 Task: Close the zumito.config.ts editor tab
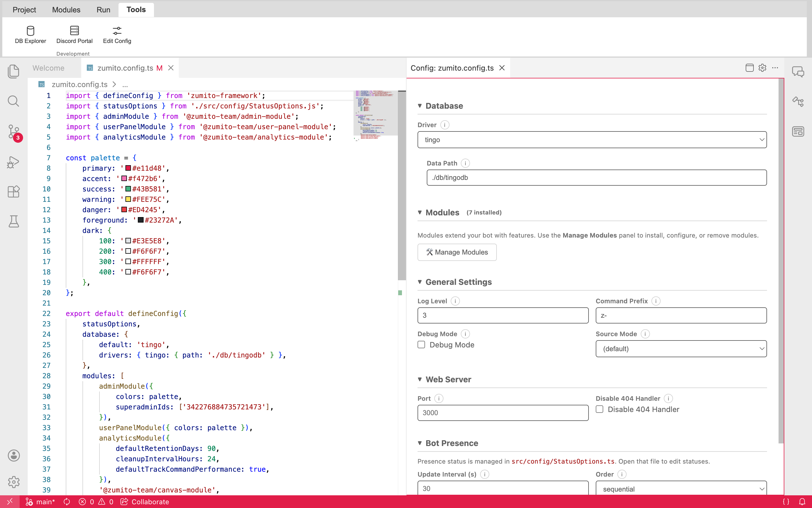[x=171, y=68]
